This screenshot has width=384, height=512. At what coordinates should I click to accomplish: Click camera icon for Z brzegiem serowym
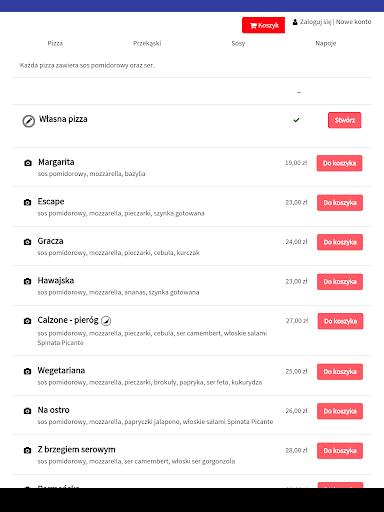27,450
